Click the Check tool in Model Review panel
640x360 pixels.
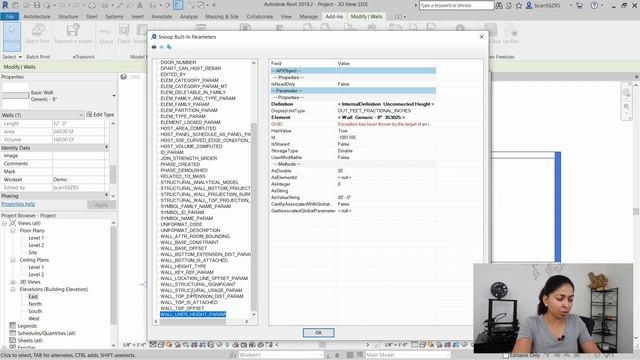(124, 33)
